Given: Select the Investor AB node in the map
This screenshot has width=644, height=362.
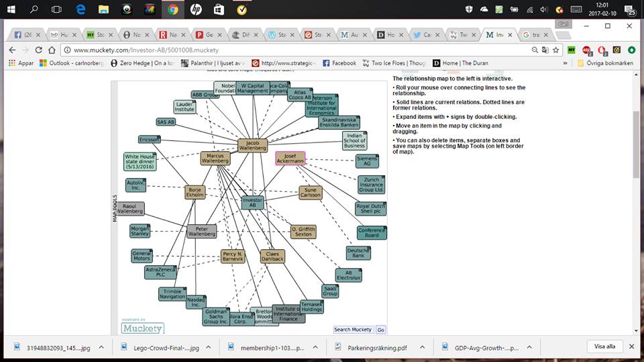Looking at the screenshot, I should point(253,202).
